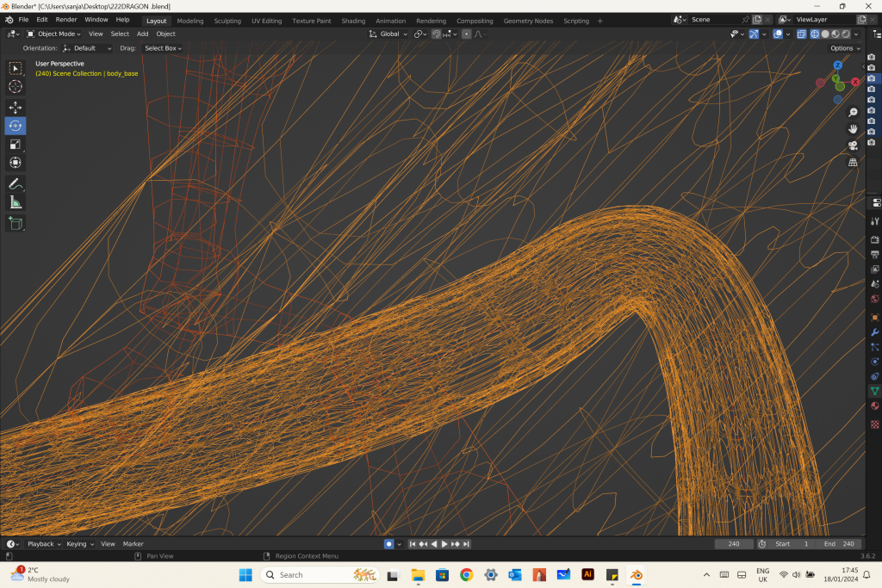Click the red X axis gizmo handle

point(855,82)
